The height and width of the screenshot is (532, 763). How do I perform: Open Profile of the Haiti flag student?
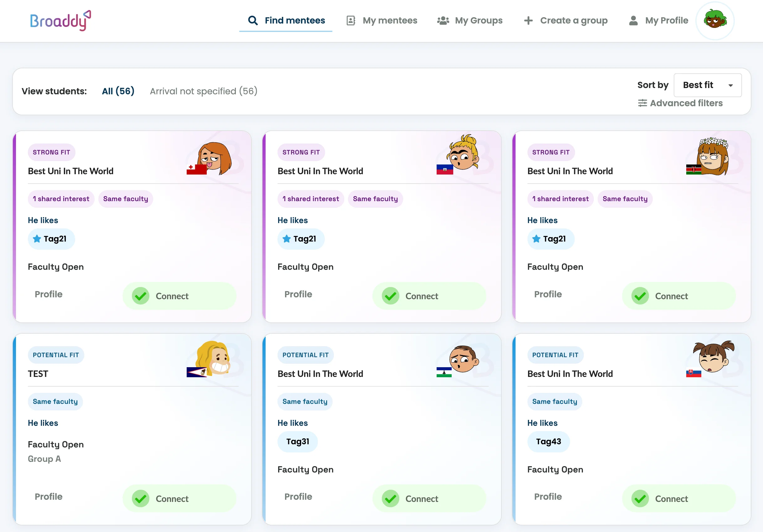pyautogui.click(x=298, y=294)
